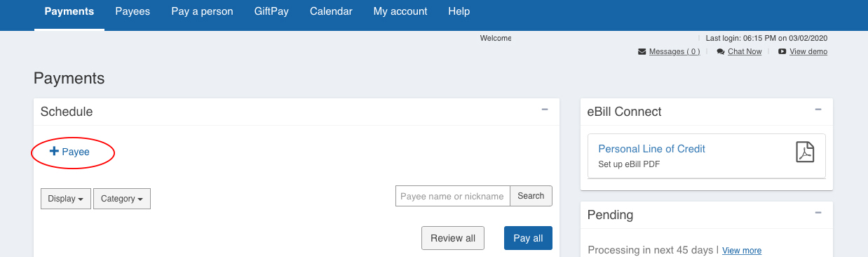This screenshot has width=868, height=257.
Task: Collapse the eBill Connect panel
Action: click(818, 110)
